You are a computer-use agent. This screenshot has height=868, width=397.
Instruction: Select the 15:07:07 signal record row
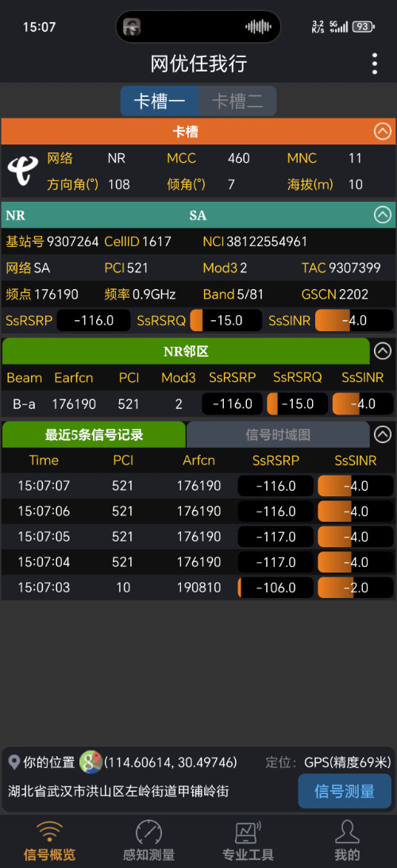click(x=198, y=485)
